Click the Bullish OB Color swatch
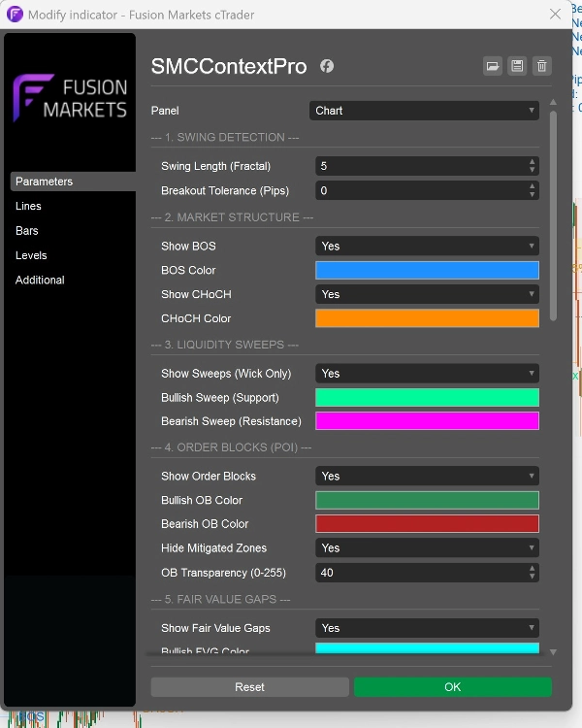Image resolution: width=582 pixels, height=728 pixels. point(427,500)
